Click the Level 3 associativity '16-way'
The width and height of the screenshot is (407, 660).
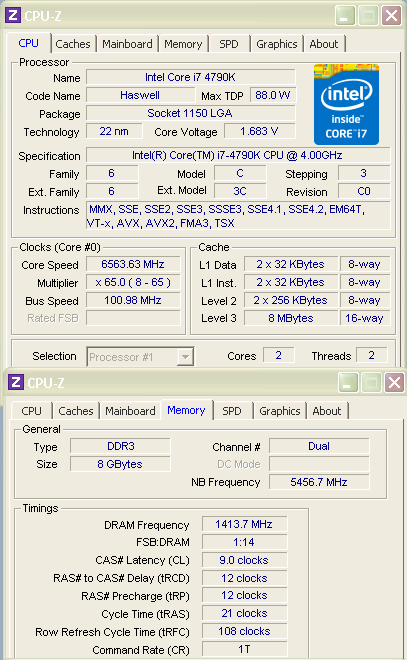coord(364,318)
